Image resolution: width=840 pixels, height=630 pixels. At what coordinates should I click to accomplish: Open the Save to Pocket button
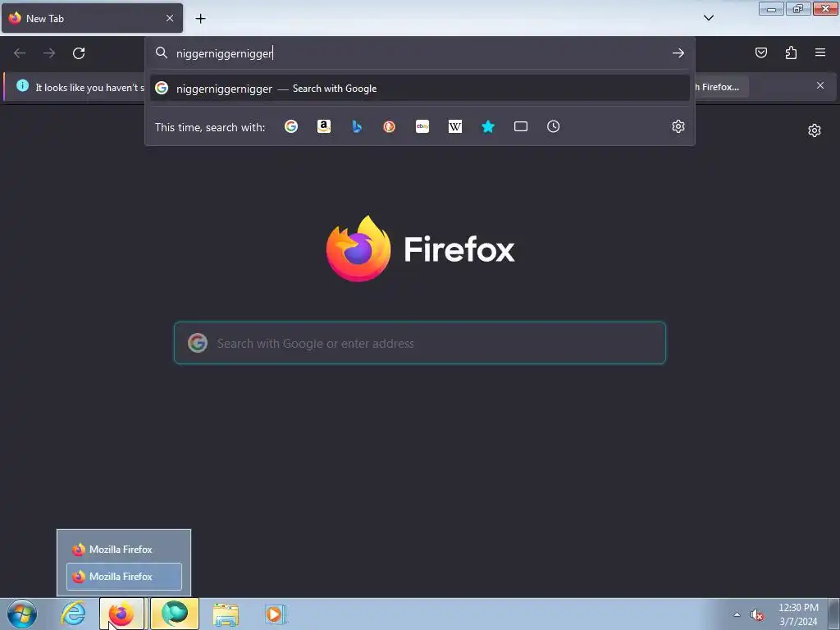coord(760,52)
